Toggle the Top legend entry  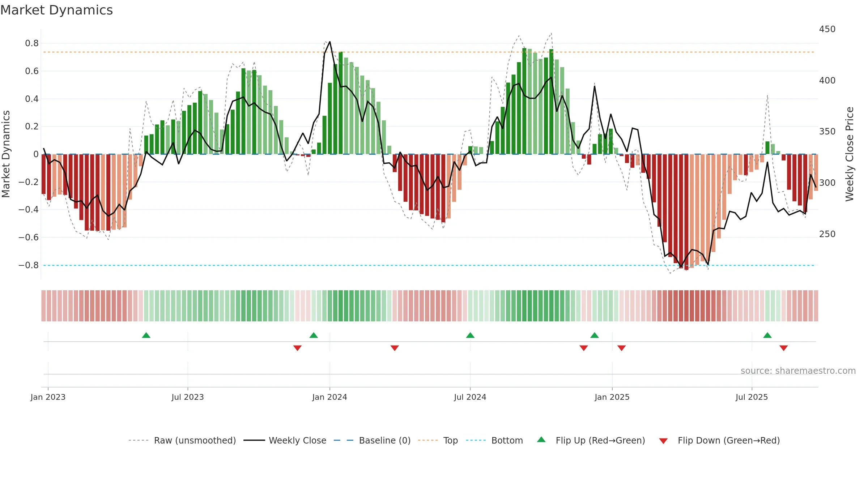438,440
